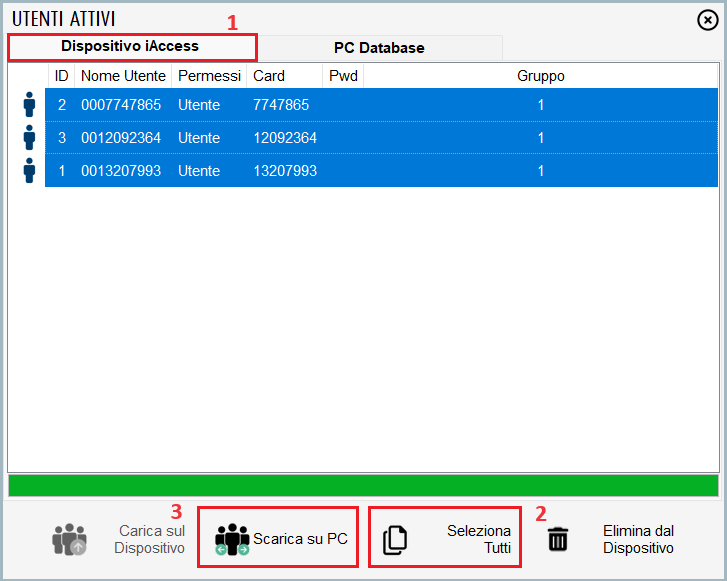Select user name 0012092364
The image size is (727, 581).
(121, 138)
